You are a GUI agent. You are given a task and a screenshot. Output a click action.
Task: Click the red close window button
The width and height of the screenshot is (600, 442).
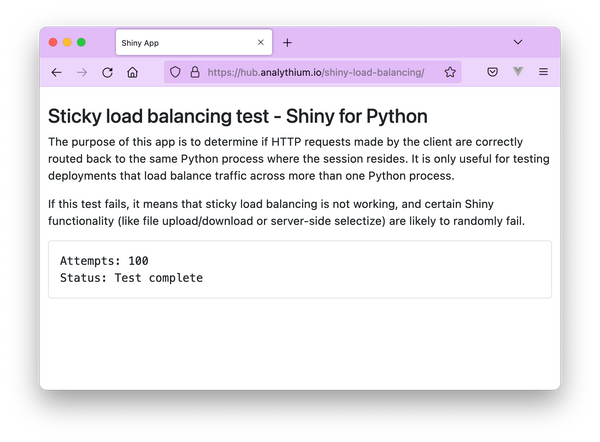click(53, 42)
